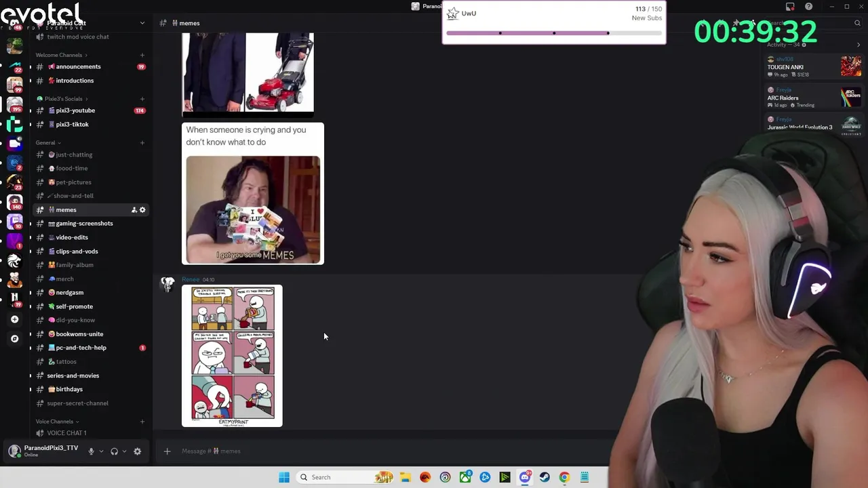Toggle microphone mute in user panel

pos(91,451)
